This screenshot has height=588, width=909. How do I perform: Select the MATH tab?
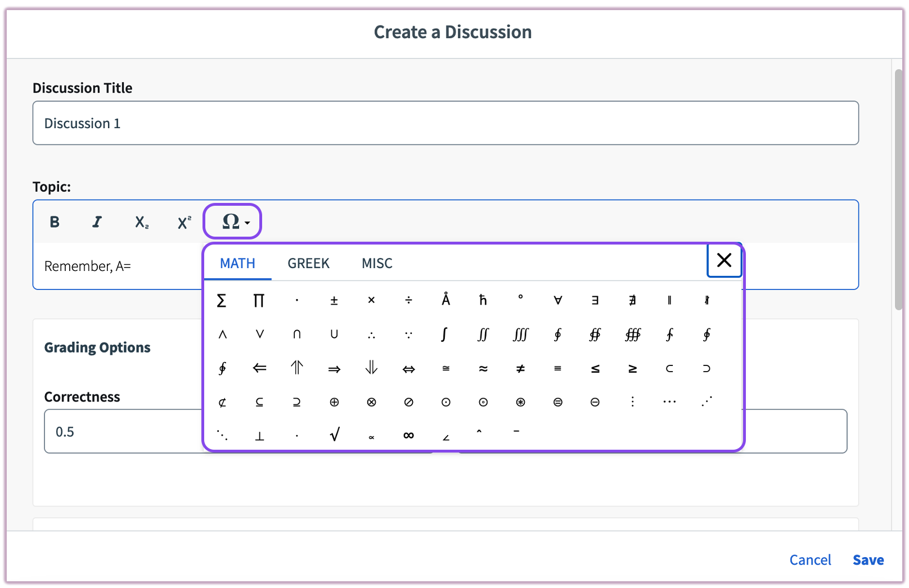click(x=237, y=263)
